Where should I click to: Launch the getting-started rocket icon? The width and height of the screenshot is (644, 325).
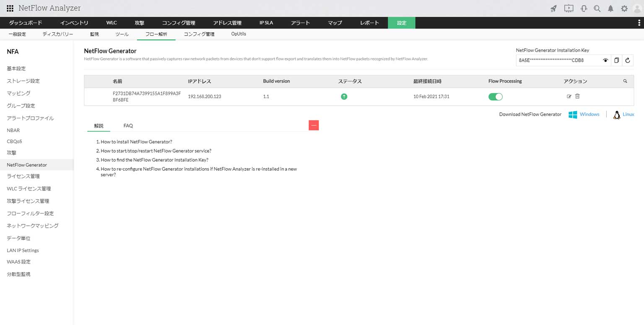[x=553, y=8]
